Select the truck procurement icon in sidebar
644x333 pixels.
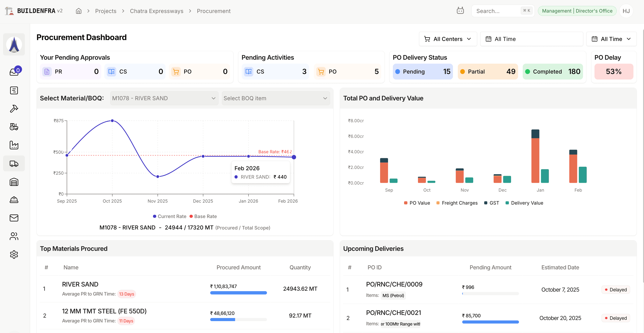(x=14, y=163)
